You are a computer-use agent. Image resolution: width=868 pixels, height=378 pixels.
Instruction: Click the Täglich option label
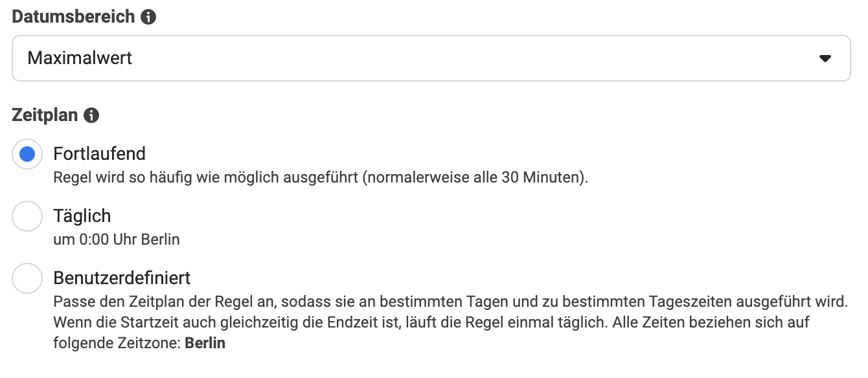(82, 216)
